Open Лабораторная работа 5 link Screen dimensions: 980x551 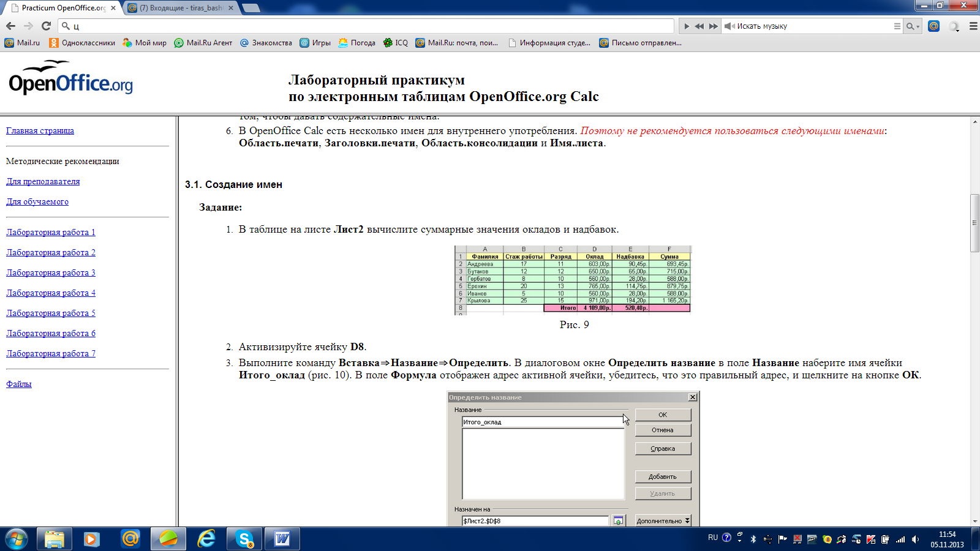51,313
